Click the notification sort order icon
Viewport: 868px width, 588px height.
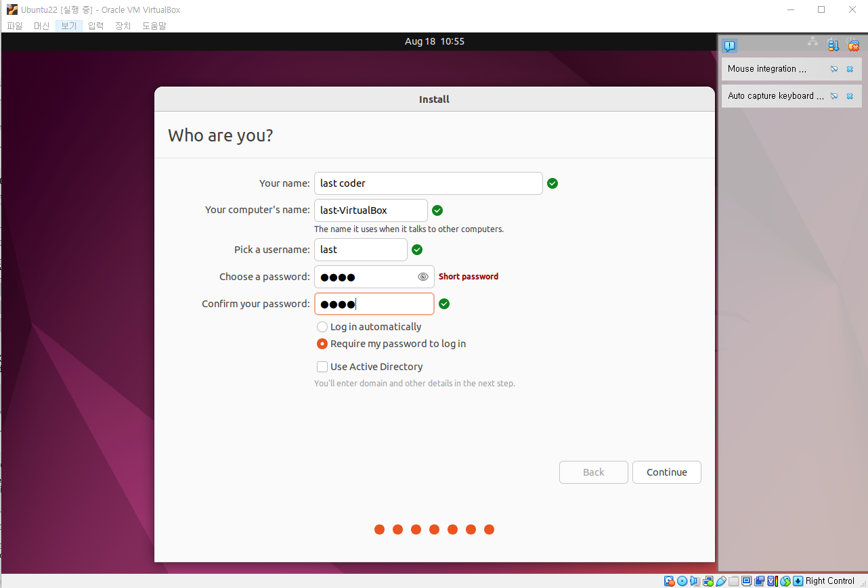(x=833, y=46)
